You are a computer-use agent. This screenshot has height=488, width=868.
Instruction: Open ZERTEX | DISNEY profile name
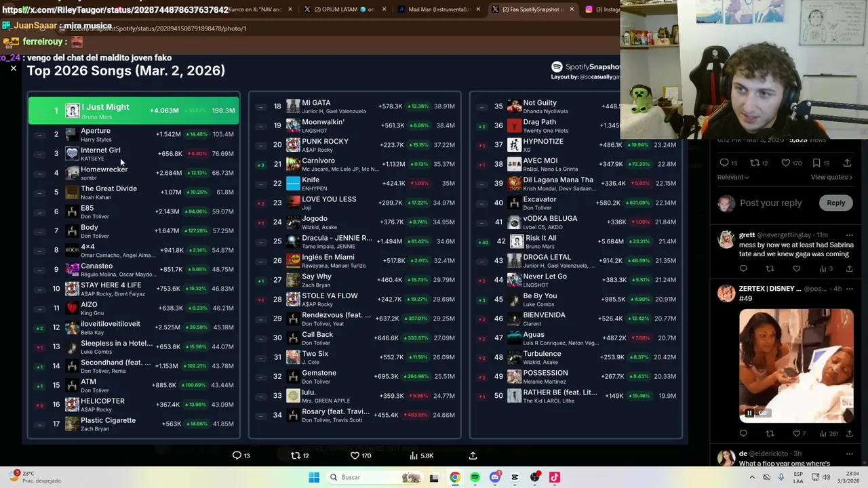click(770, 289)
